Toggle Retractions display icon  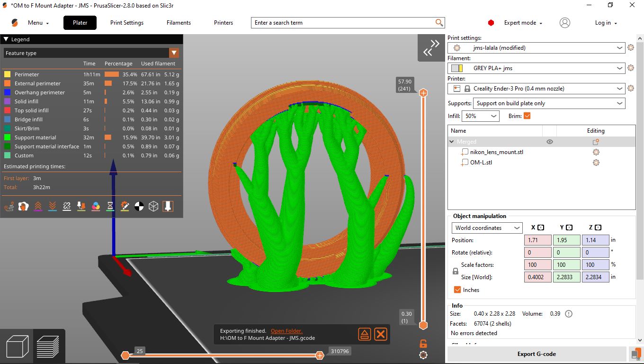coord(38,206)
